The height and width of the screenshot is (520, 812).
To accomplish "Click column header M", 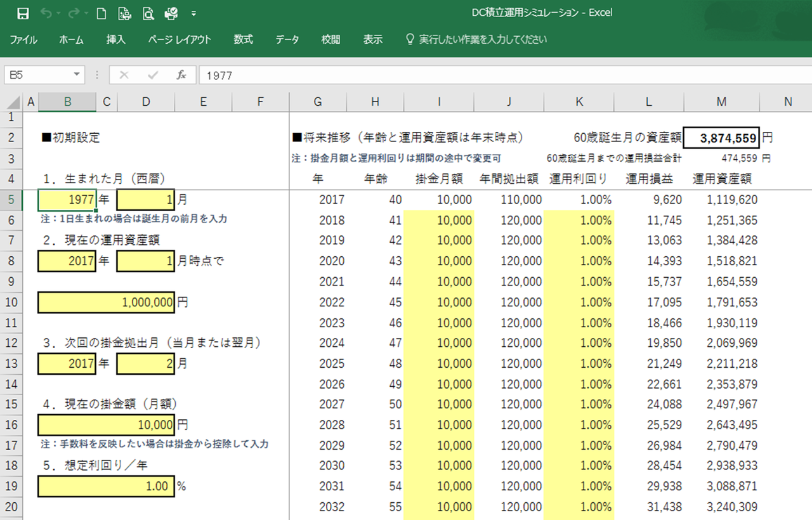I will click(x=721, y=101).
